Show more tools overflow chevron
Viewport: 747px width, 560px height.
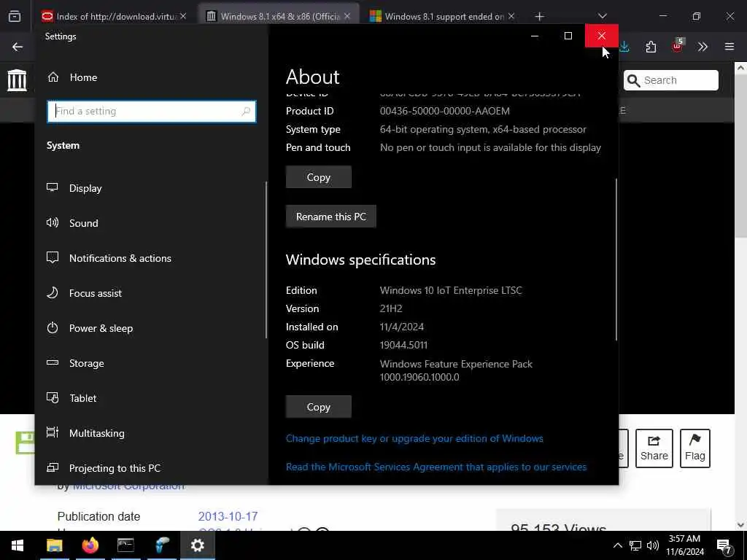coord(703,47)
